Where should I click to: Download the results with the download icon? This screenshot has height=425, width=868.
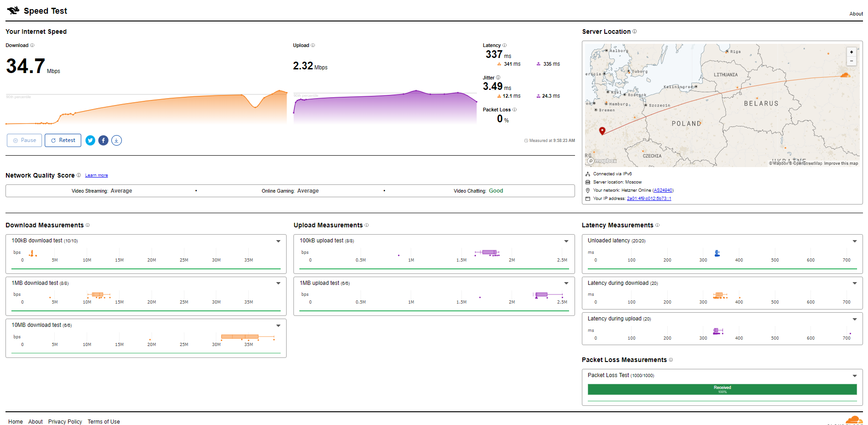pos(117,141)
